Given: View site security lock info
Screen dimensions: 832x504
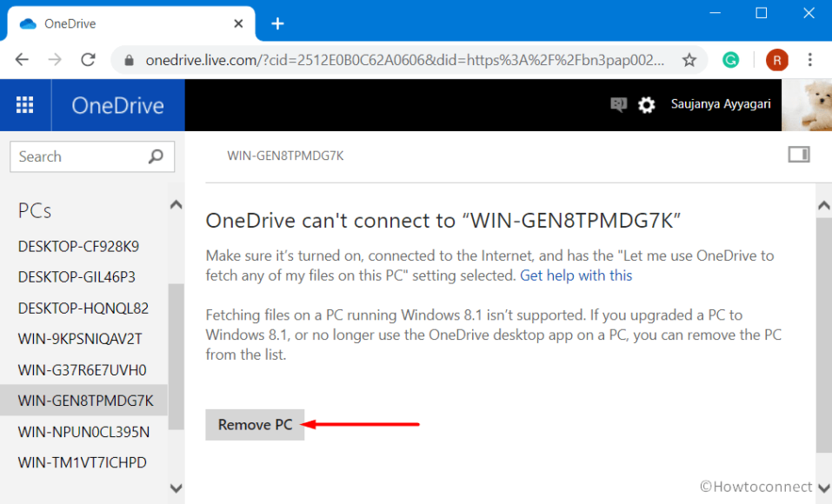Looking at the screenshot, I should [129, 60].
